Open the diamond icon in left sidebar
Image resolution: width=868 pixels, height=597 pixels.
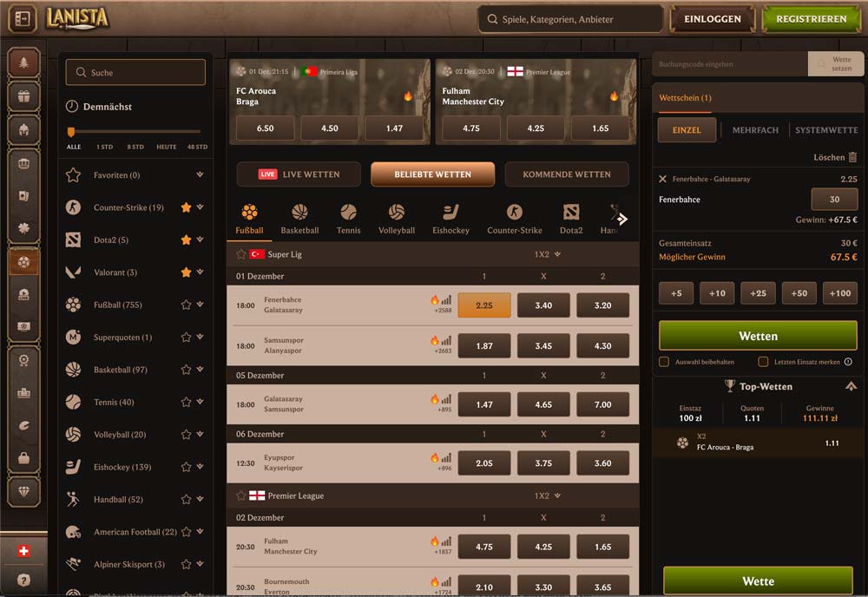pos(23,490)
